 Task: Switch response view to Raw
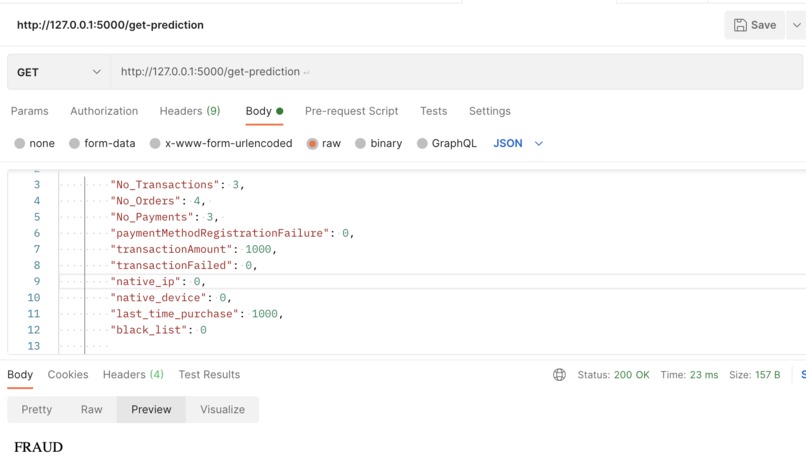coord(91,409)
